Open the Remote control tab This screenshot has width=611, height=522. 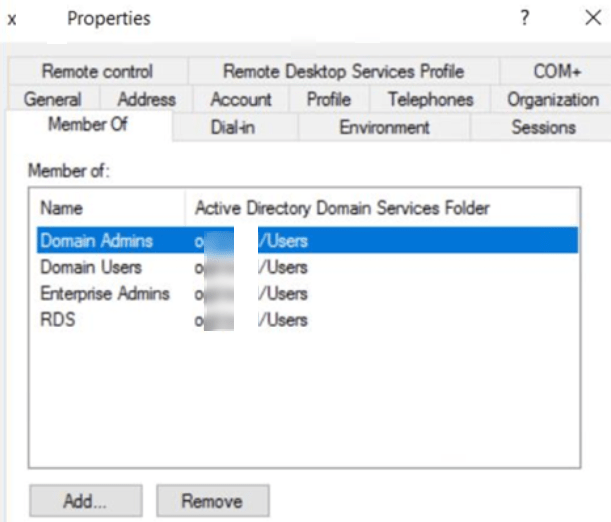pos(97,72)
